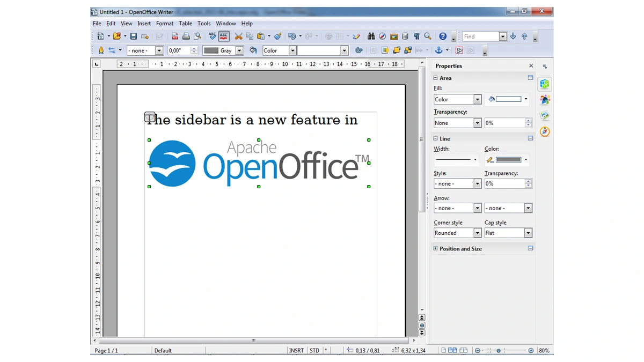644x362 pixels.
Task: Open the Tools menu
Action: pyautogui.click(x=204, y=24)
